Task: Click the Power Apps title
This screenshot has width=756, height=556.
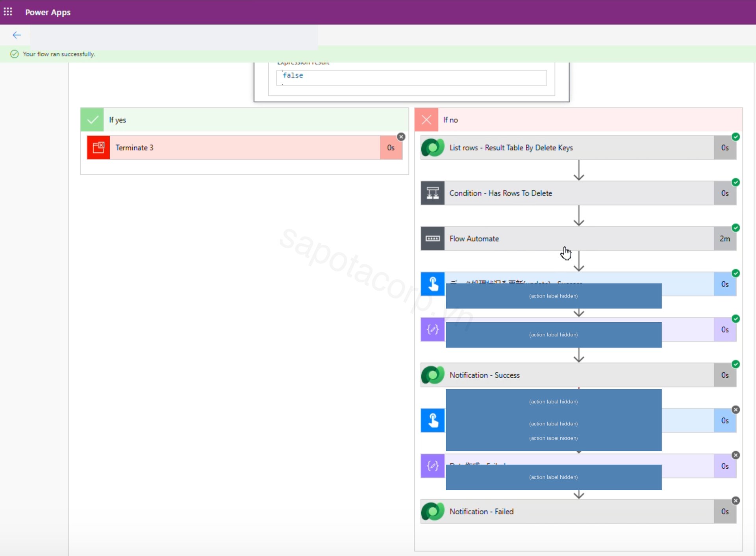Action: click(48, 12)
